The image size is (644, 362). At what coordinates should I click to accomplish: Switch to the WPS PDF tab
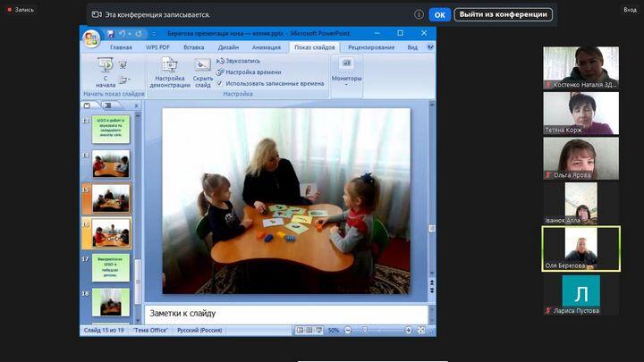coord(157,47)
